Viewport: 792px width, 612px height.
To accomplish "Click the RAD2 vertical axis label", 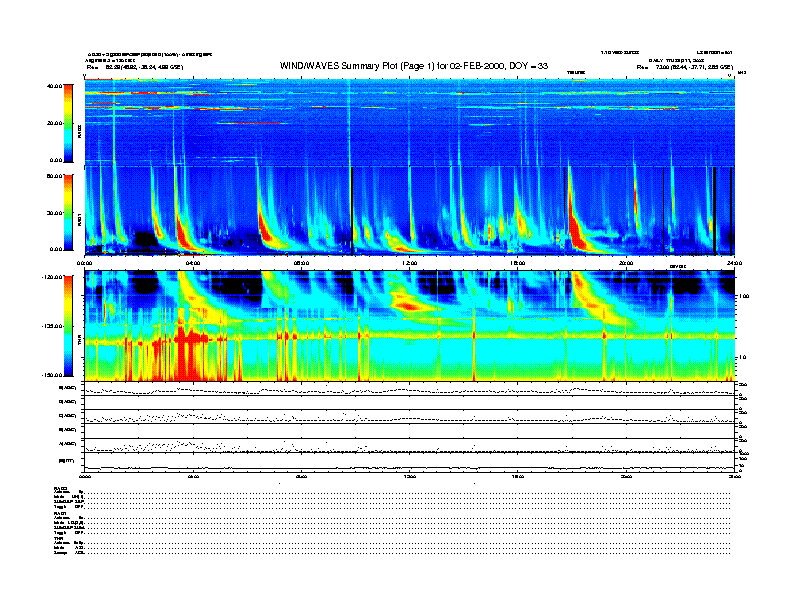I will (79, 132).
